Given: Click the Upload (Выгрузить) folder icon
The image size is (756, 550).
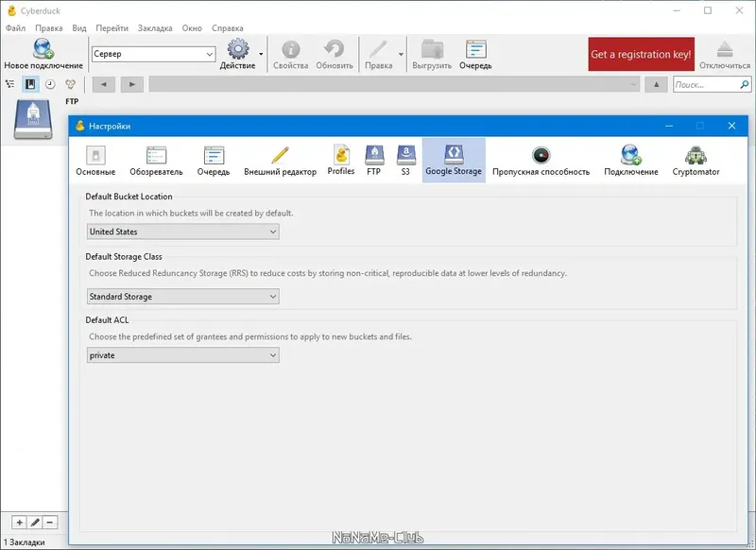Looking at the screenshot, I should [432, 49].
